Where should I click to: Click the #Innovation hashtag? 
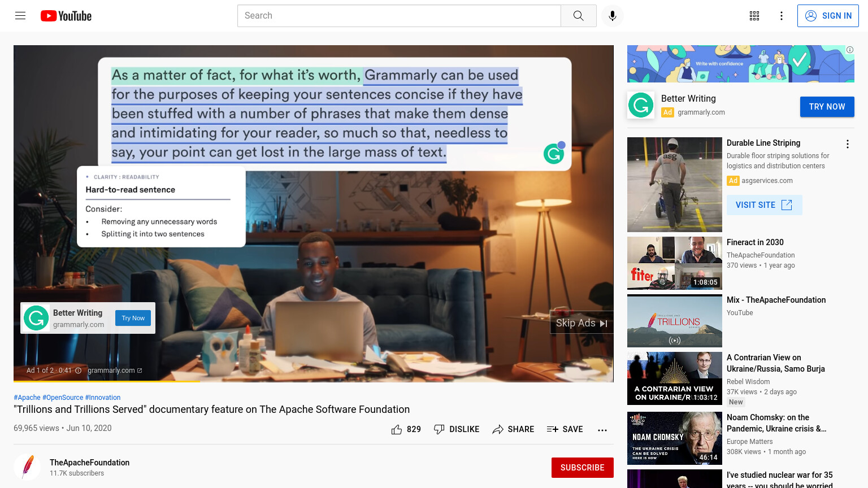103,398
